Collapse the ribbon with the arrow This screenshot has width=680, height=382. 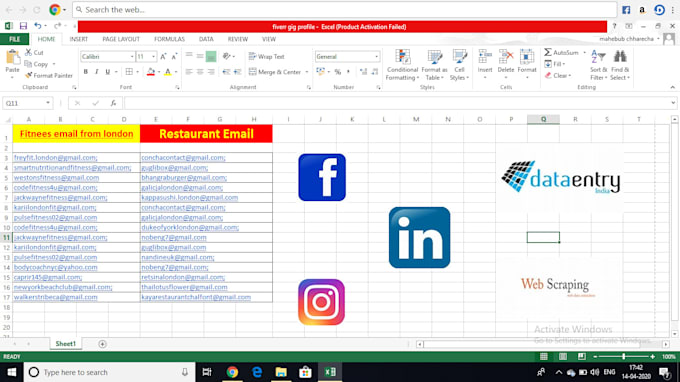pyautogui.click(x=672, y=87)
